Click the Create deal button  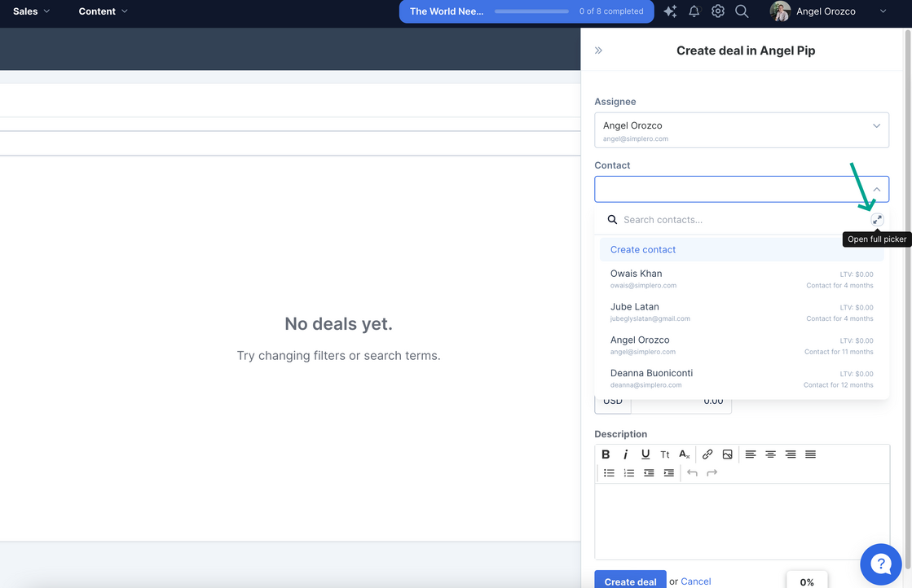630,581
